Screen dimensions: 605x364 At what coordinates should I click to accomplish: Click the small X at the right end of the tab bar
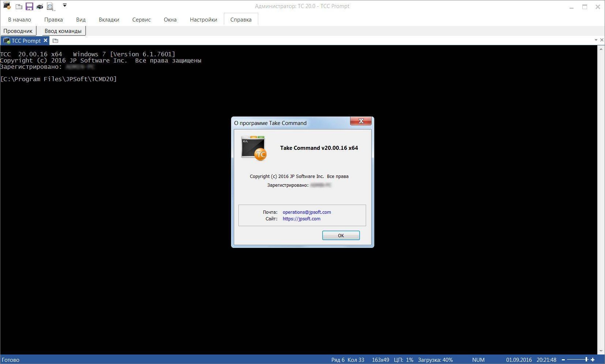tap(602, 40)
